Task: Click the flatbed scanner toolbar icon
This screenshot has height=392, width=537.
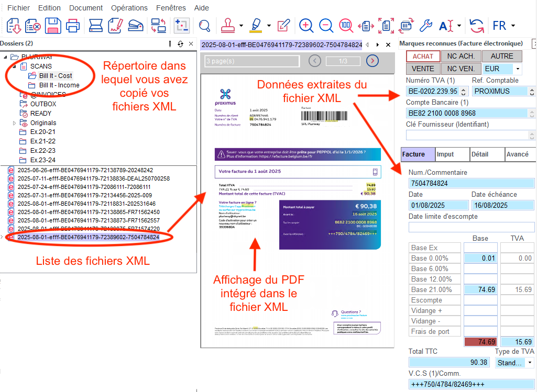Action: (95, 25)
